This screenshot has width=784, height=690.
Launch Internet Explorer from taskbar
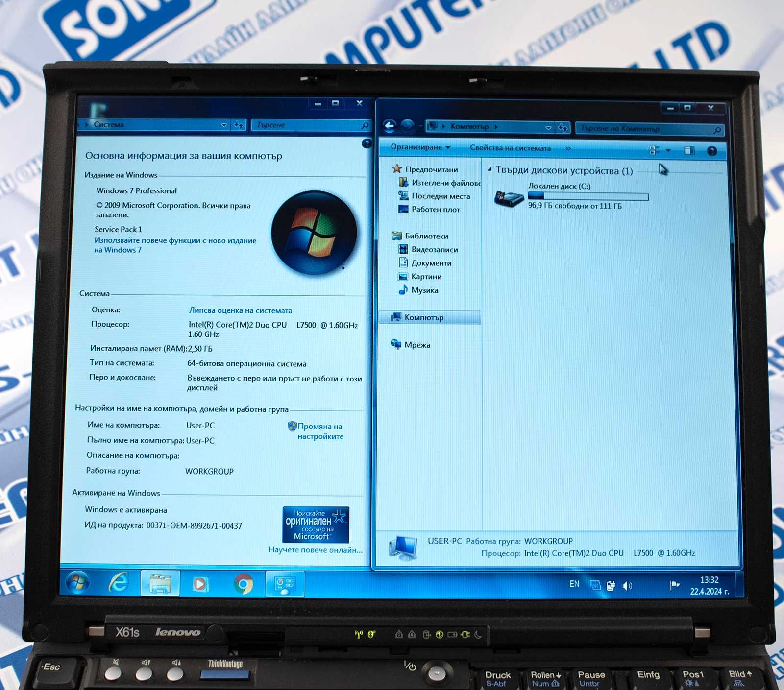click(119, 583)
